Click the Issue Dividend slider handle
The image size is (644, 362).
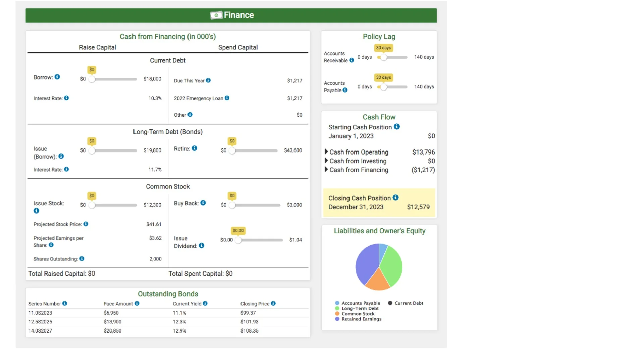[238, 240]
